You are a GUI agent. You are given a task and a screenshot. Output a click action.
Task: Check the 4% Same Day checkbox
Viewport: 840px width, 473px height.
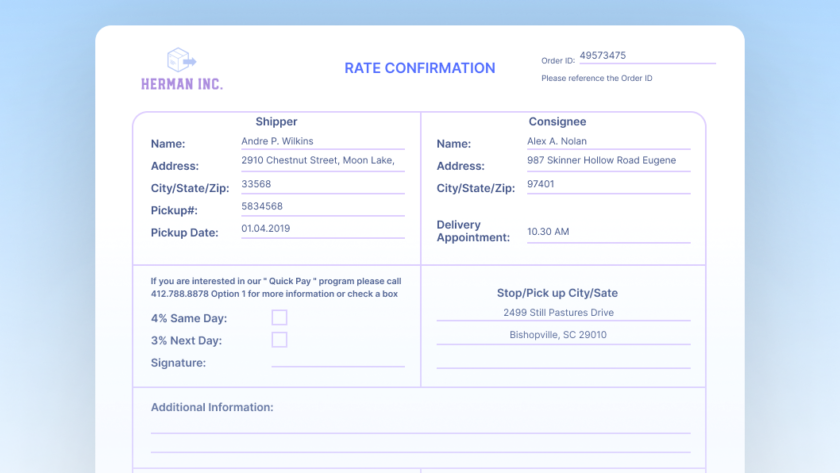pos(279,318)
